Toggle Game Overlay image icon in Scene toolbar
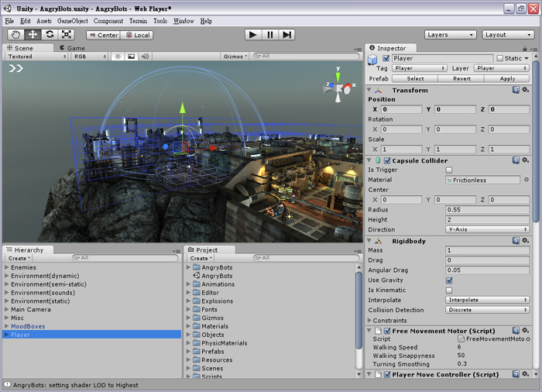 pos(132,57)
